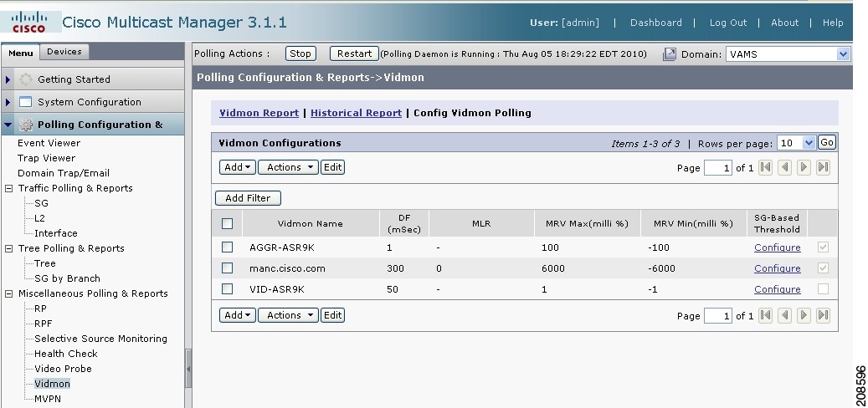Click Configure link for manc.cisco.com
This screenshot has height=408, width=868.
coord(778,268)
